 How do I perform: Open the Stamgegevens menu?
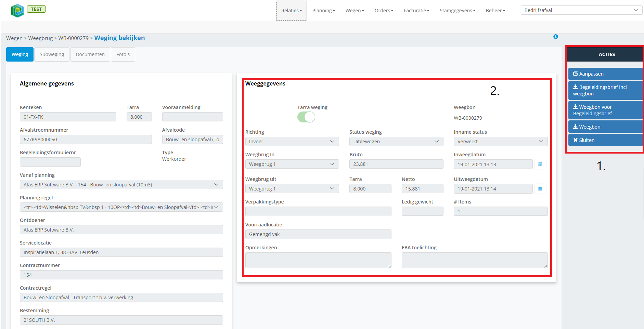click(x=458, y=11)
